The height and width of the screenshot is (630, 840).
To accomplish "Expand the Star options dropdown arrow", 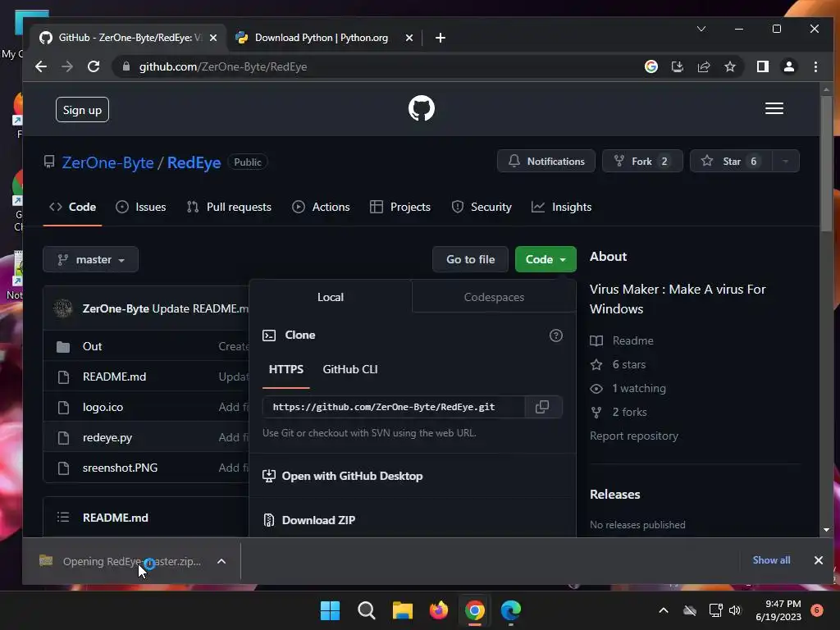I will coord(785,162).
